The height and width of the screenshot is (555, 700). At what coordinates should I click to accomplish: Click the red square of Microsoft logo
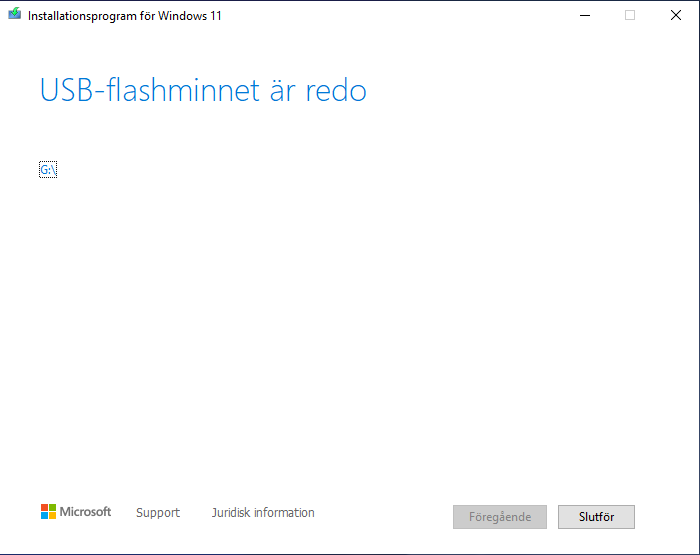44,508
